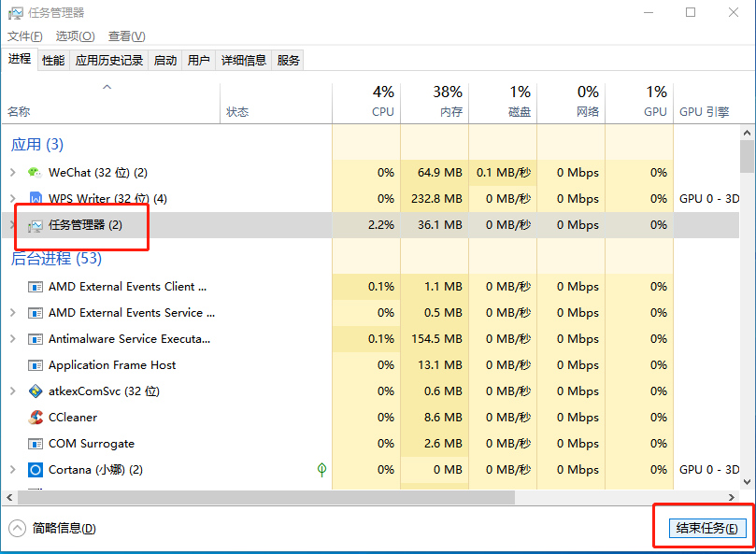
Task: Open the 查看 menu
Action: pyautogui.click(x=126, y=36)
